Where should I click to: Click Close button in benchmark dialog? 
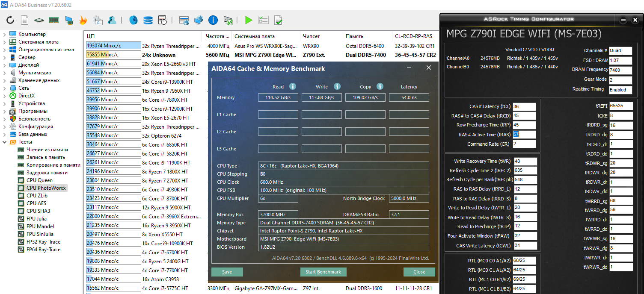(419, 272)
